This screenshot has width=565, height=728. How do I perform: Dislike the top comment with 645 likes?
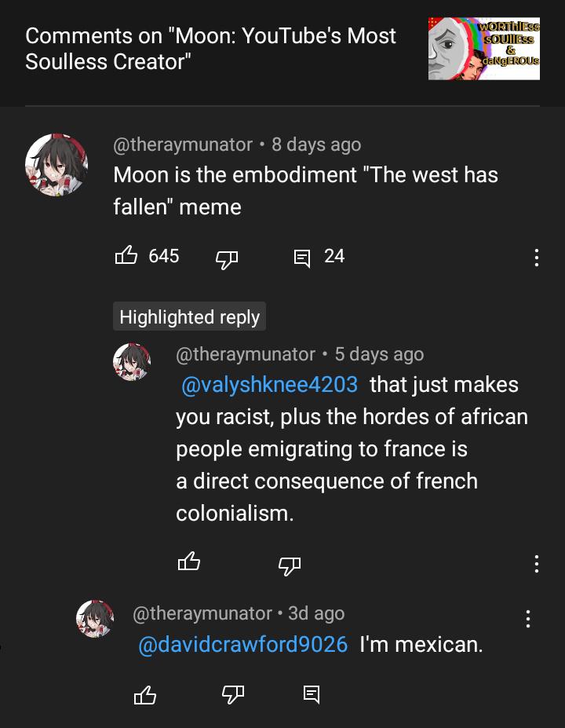coord(227,258)
